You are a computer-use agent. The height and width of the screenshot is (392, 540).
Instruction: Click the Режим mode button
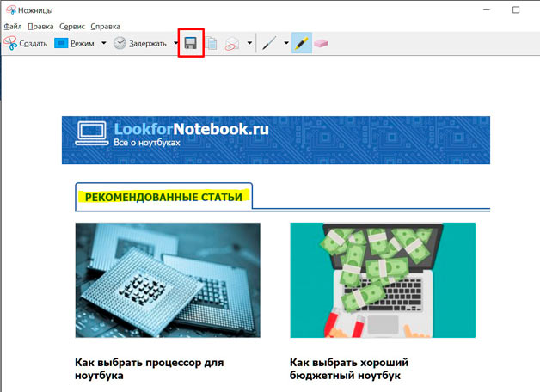coord(74,43)
